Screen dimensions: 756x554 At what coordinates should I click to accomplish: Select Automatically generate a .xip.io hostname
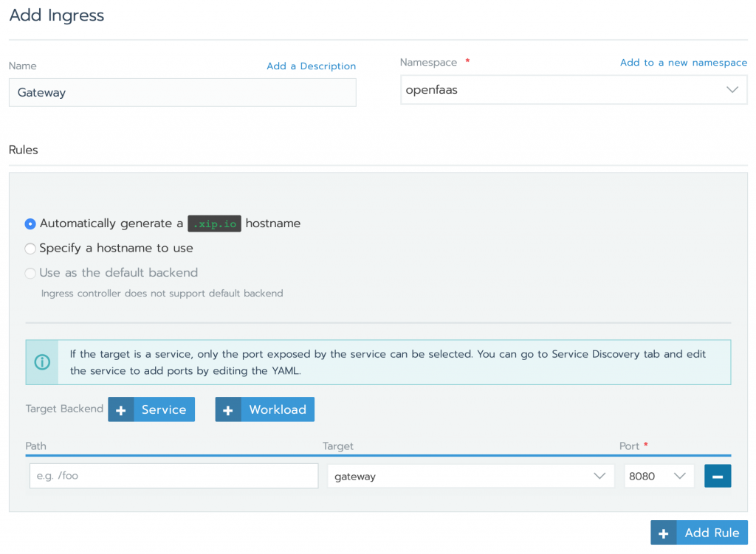30,224
